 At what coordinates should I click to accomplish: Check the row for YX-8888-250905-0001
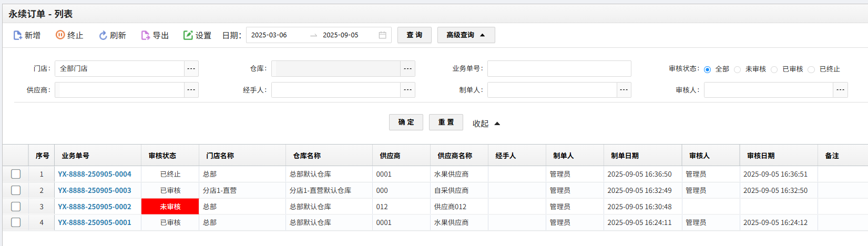[x=16, y=222]
